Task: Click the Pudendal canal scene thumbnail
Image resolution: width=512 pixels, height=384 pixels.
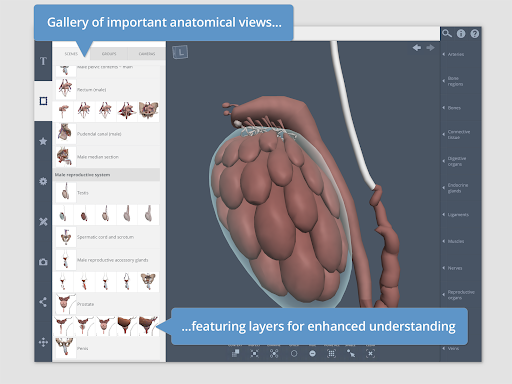Action: click(x=65, y=134)
